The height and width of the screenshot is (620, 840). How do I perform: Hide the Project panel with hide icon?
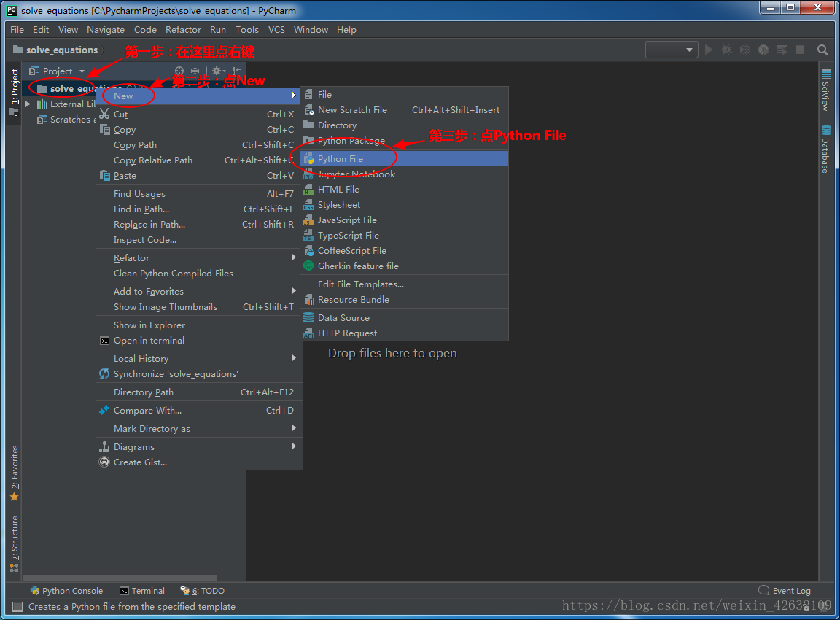click(x=237, y=71)
